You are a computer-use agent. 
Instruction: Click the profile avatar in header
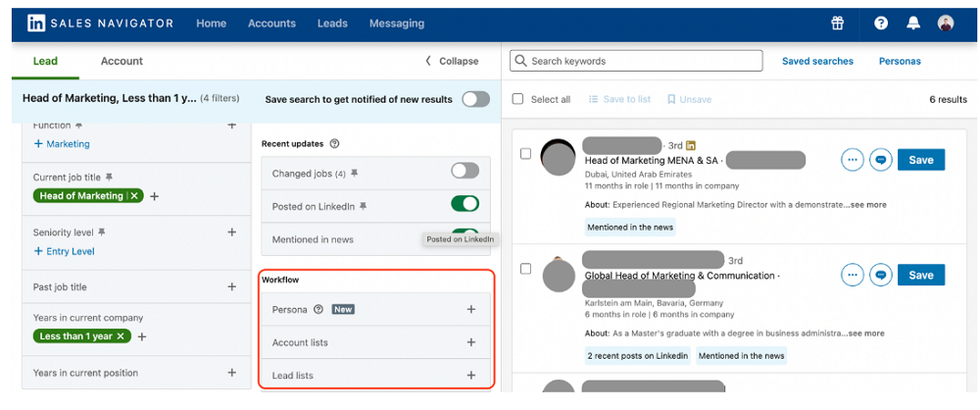946,23
